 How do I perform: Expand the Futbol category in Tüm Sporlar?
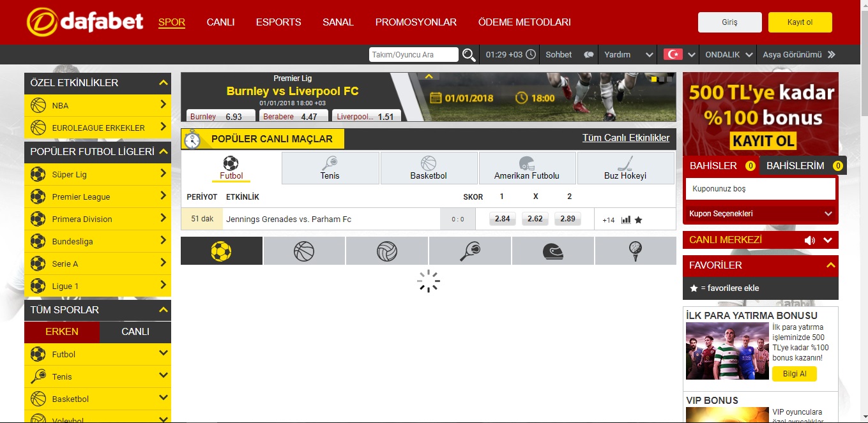click(164, 353)
